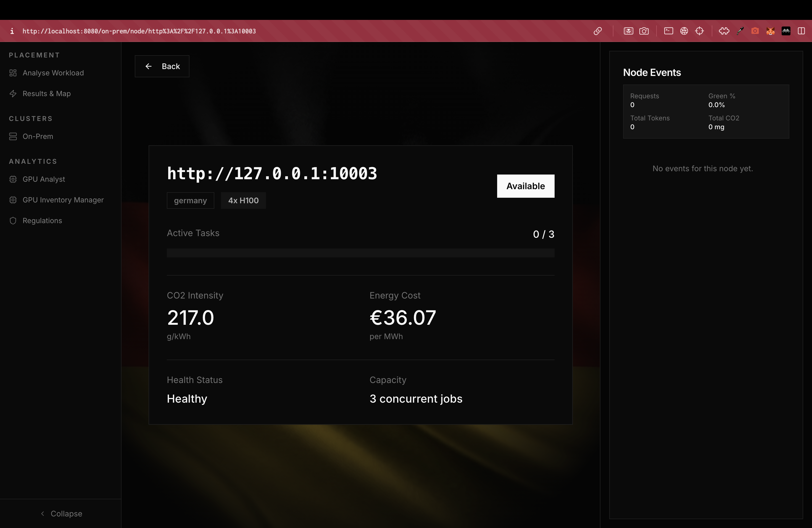812x528 pixels.
Task: Click the Active Tasks progress bar
Action: (x=360, y=253)
